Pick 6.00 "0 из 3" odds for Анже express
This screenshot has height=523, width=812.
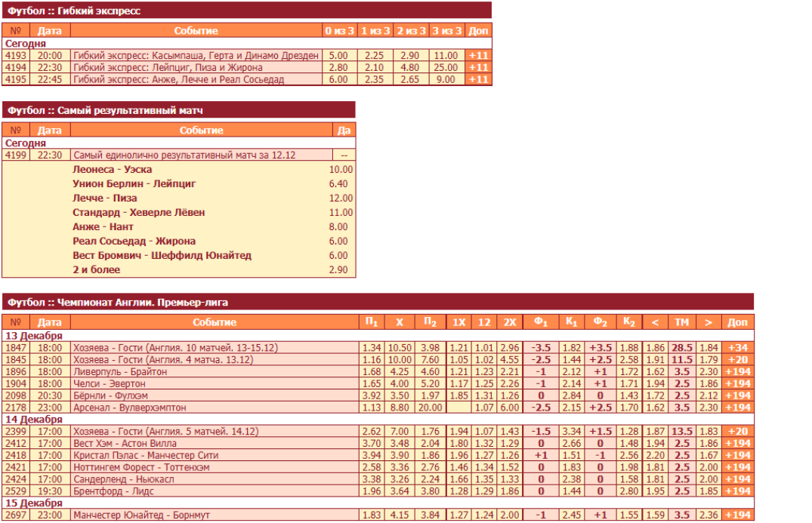(x=338, y=79)
